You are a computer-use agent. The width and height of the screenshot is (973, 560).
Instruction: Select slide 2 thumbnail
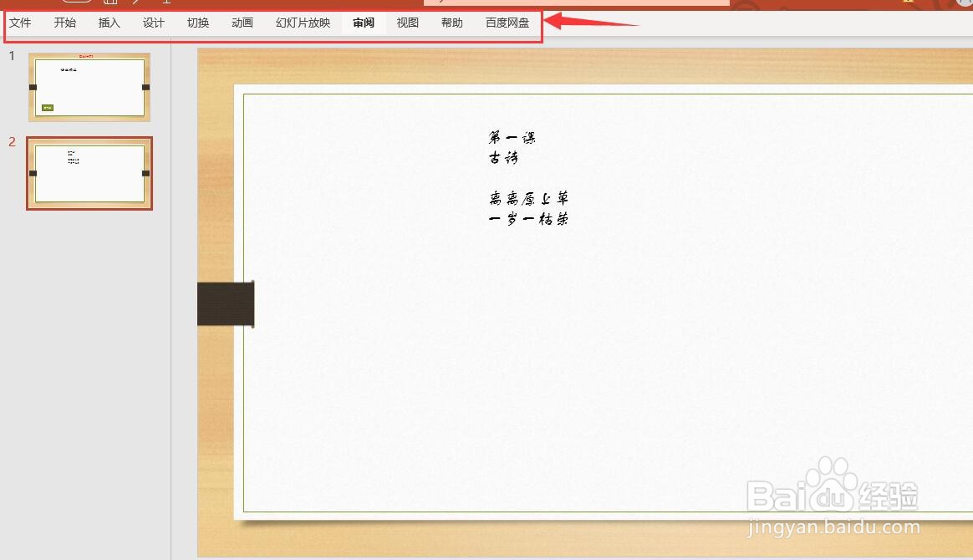pyautogui.click(x=89, y=173)
